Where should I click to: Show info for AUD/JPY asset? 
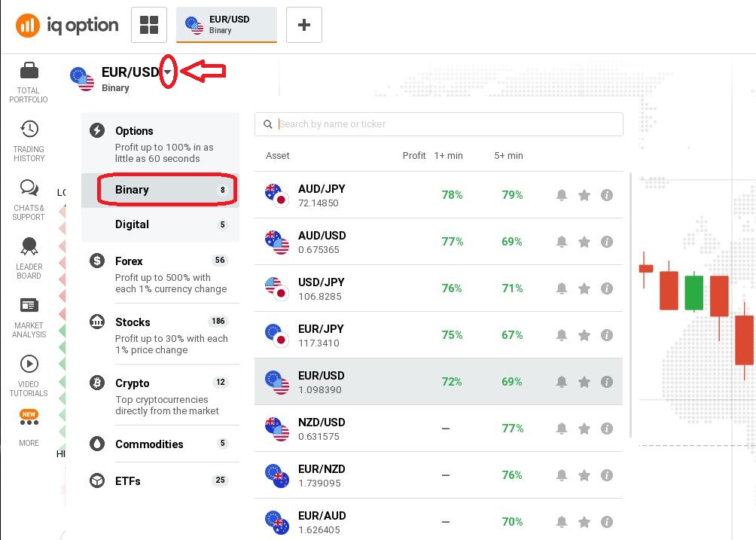coord(607,195)
